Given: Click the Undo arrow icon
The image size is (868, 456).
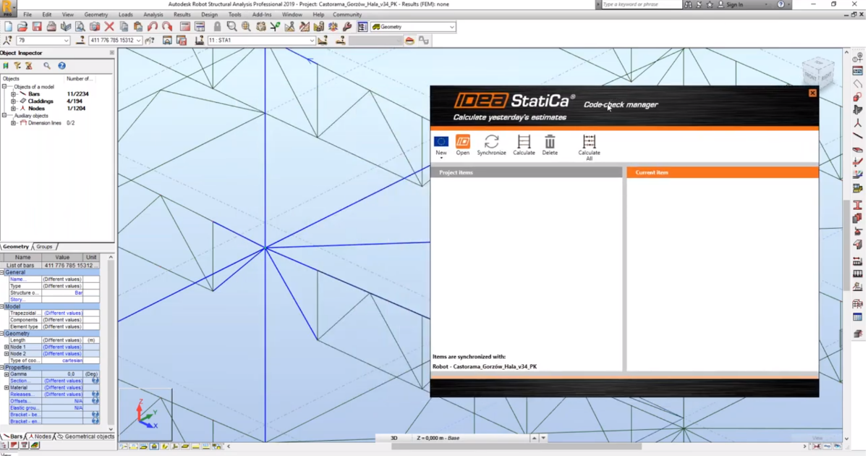Looking at the screenshot, I should click(x=153, y=27).
